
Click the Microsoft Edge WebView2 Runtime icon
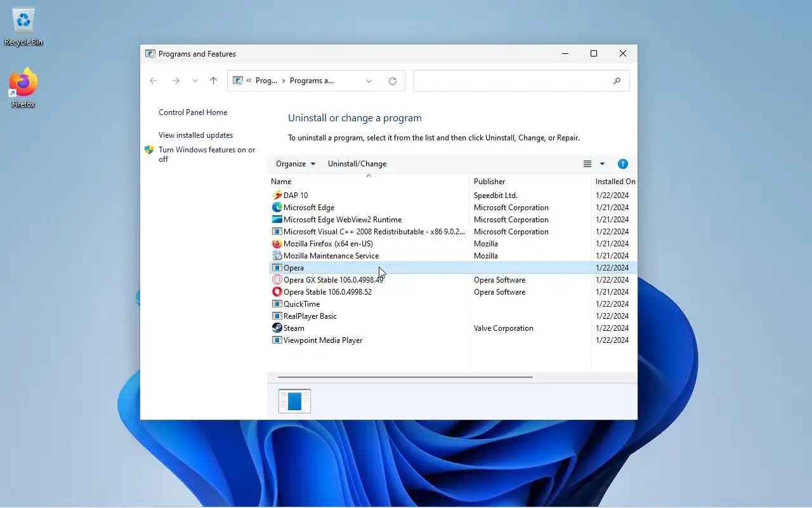point(277,220)
